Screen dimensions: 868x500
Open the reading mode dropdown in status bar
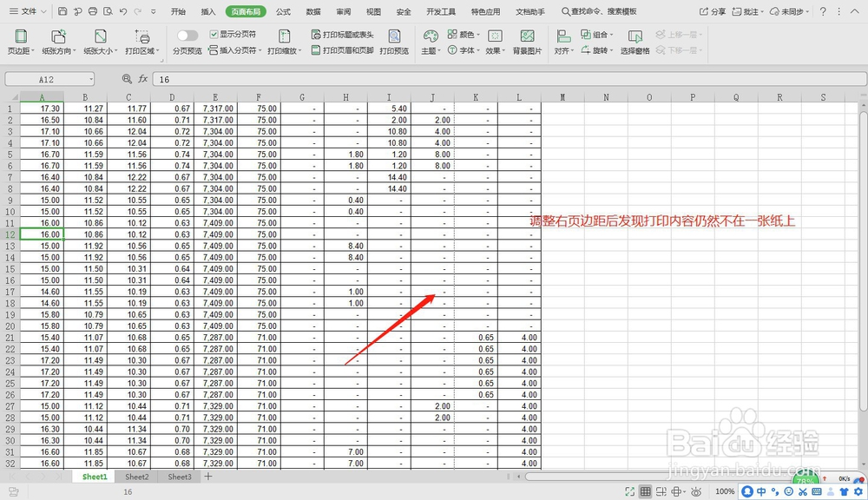coord(678,491)
